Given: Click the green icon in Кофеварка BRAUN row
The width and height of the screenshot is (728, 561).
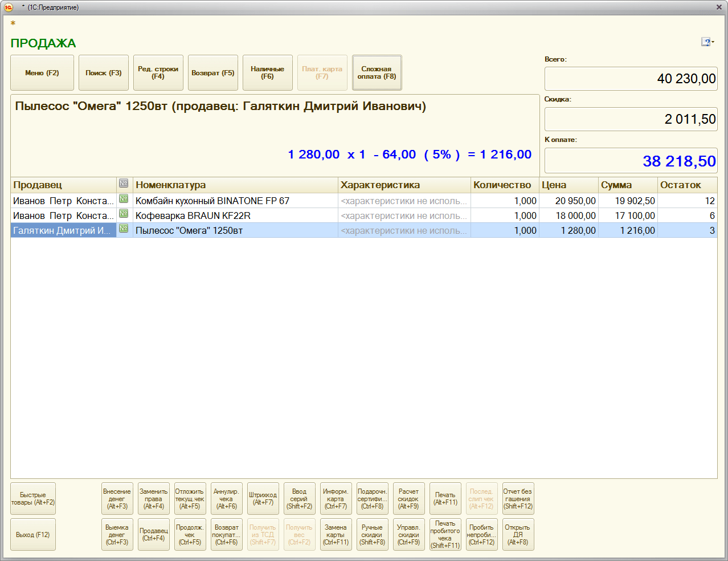Looking at the screenshot, I should click(x=124, y=214).
